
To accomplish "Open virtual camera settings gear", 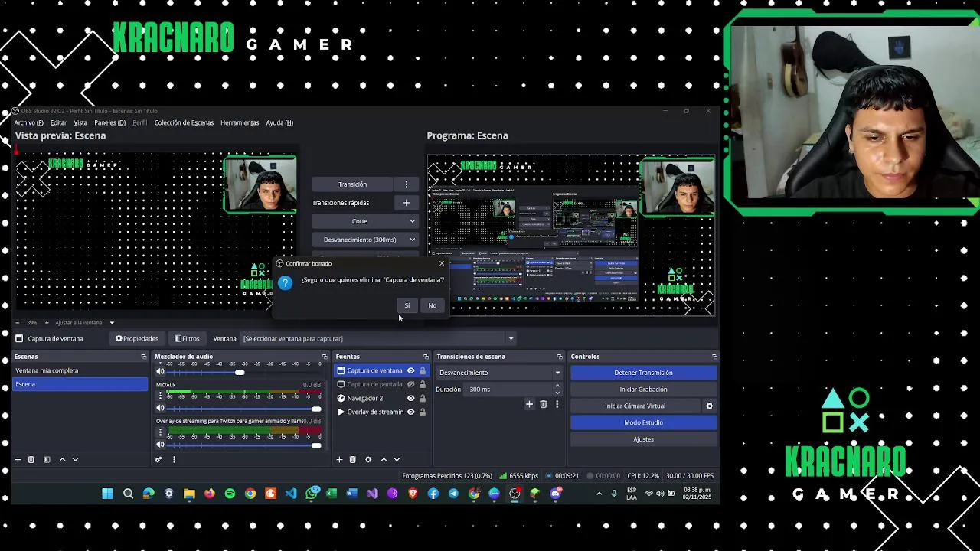I will tap(709, 406).
